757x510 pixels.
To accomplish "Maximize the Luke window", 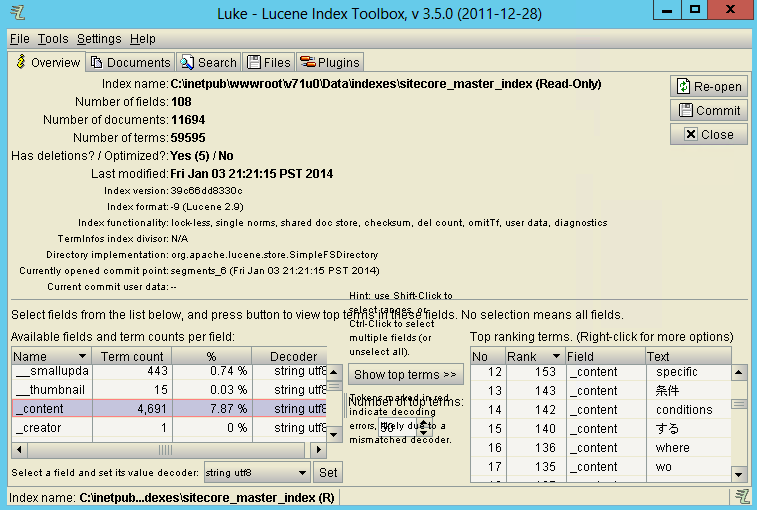I will point(695,10).
